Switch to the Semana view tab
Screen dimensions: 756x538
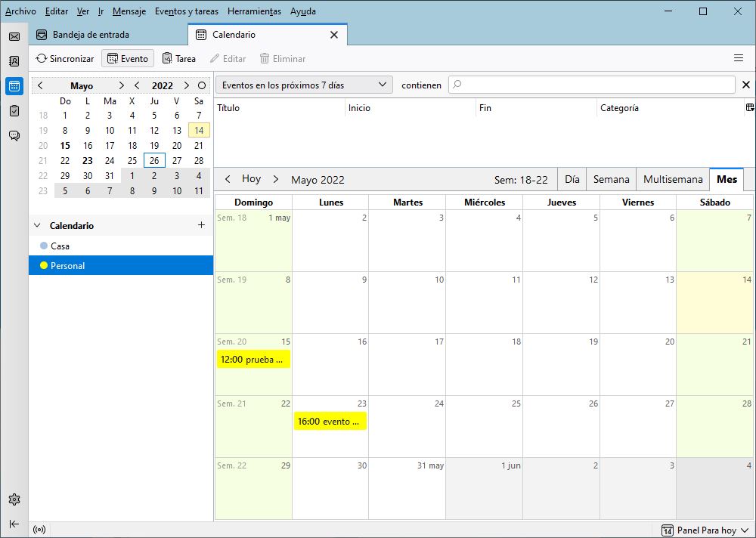611,179
